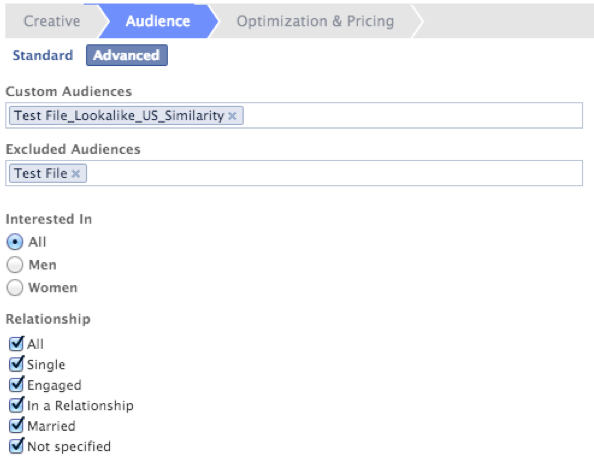The image size is (594, 467).
Task: Open the Creative step tab
Action: (x=52, y=21)
